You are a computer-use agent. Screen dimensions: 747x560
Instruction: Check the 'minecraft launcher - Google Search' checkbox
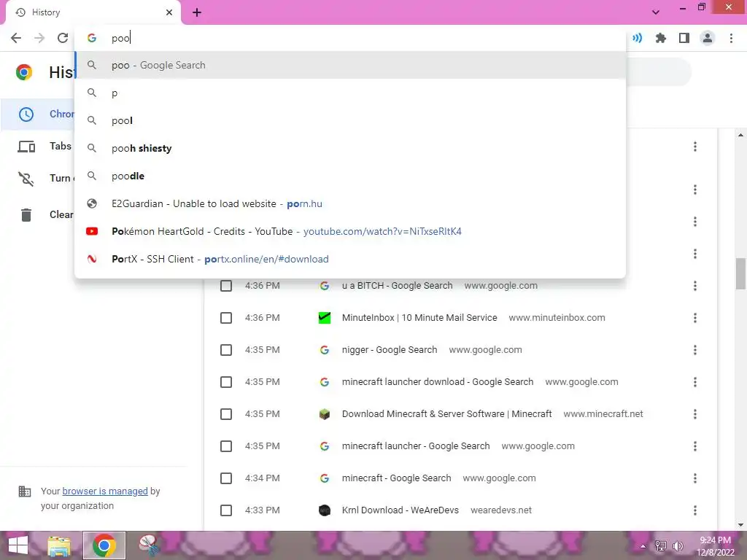(x=226, y=446)
